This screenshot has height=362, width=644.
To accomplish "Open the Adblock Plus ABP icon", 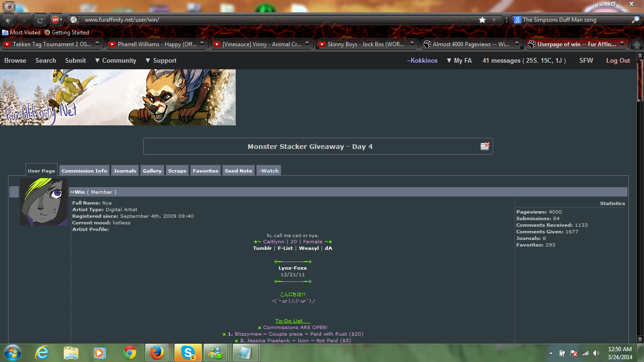I will pos(55,20).
